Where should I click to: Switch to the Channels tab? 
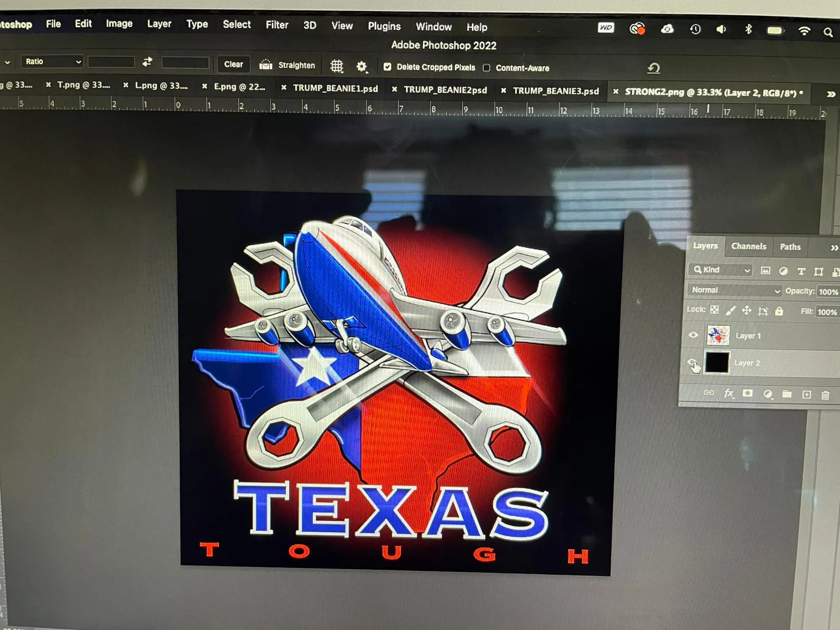pyautogui.click(x=749, y=246)
